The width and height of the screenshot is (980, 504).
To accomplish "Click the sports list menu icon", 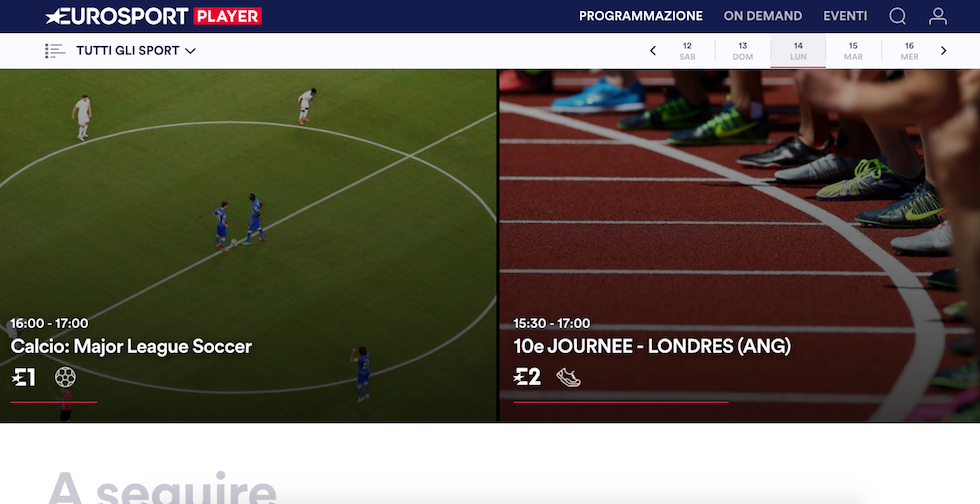I will tap(55, 51).
